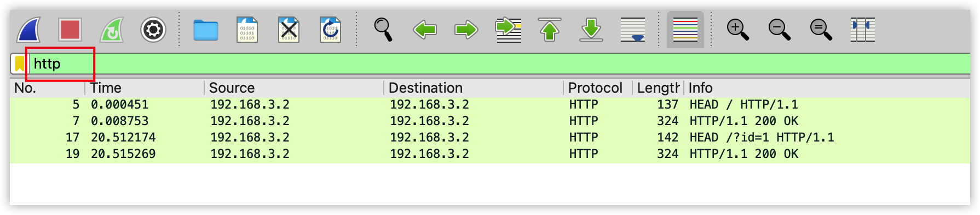
Task: Close the capture file with the X page icon
Action: point(289,30)
